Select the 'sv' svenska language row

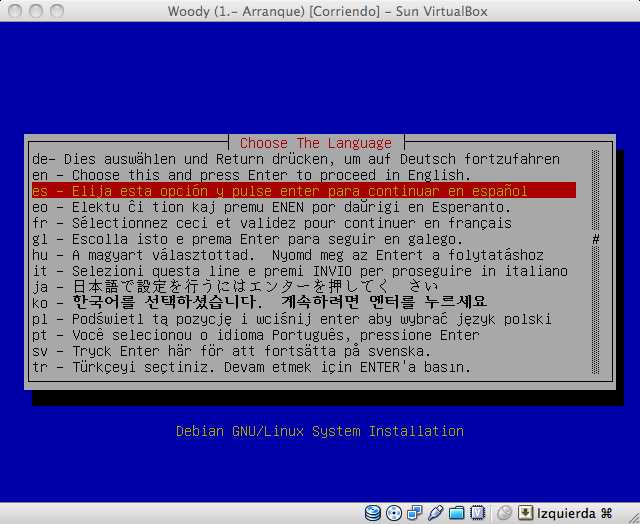pos(304,351)
